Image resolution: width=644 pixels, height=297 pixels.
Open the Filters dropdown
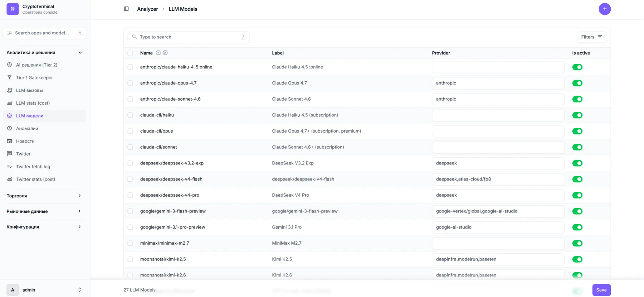tap(591, 37)
